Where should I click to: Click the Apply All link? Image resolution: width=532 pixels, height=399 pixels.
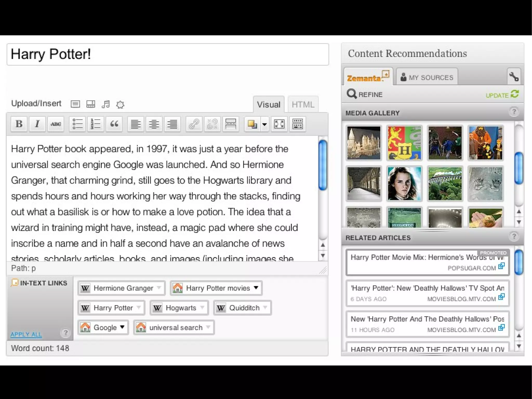pyautogui.click(x=26, y=334)
